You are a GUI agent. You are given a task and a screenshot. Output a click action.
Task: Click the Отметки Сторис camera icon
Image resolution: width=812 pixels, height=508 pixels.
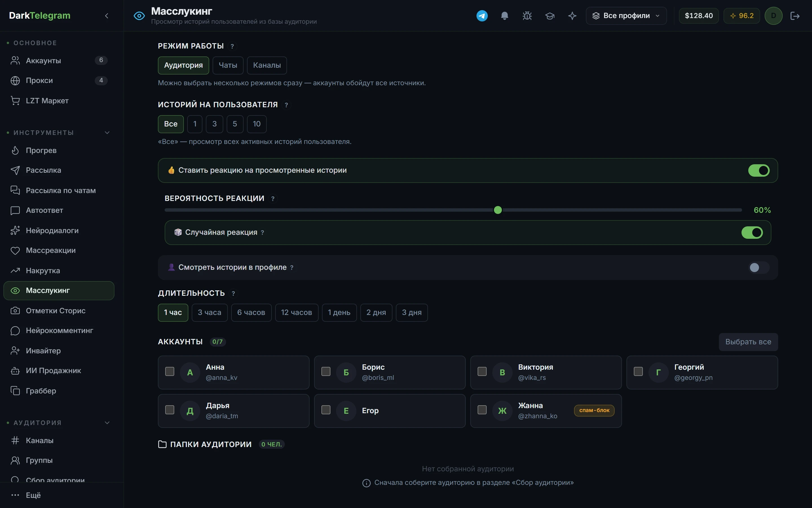pyautogui.click(x=15, y=310)
